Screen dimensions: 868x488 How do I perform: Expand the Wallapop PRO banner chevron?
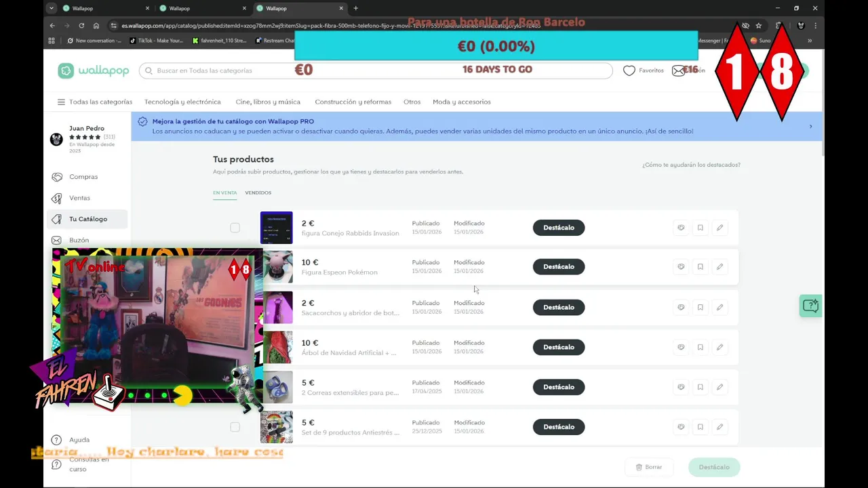click(810, 126)
